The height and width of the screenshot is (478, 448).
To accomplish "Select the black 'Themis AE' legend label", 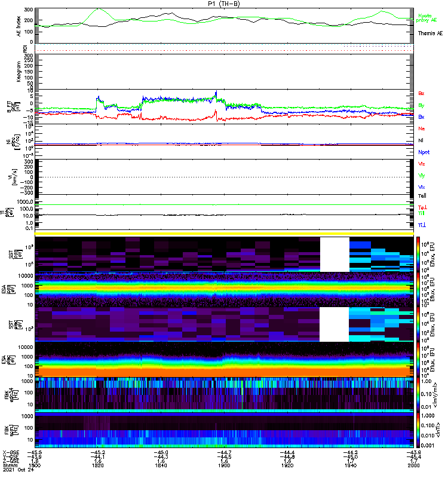I will 430,33.
